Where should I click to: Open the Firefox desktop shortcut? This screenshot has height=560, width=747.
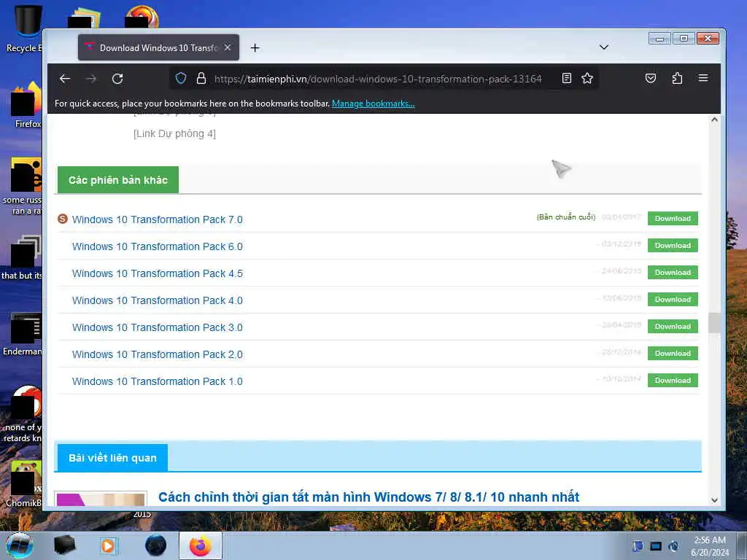pyautogui.click(x=26, y=105)
